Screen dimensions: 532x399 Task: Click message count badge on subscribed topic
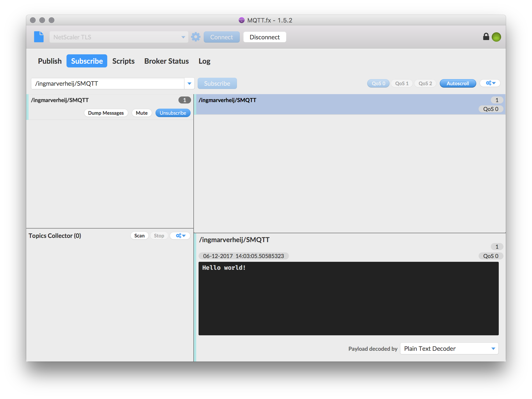click(x=185, y=100)
